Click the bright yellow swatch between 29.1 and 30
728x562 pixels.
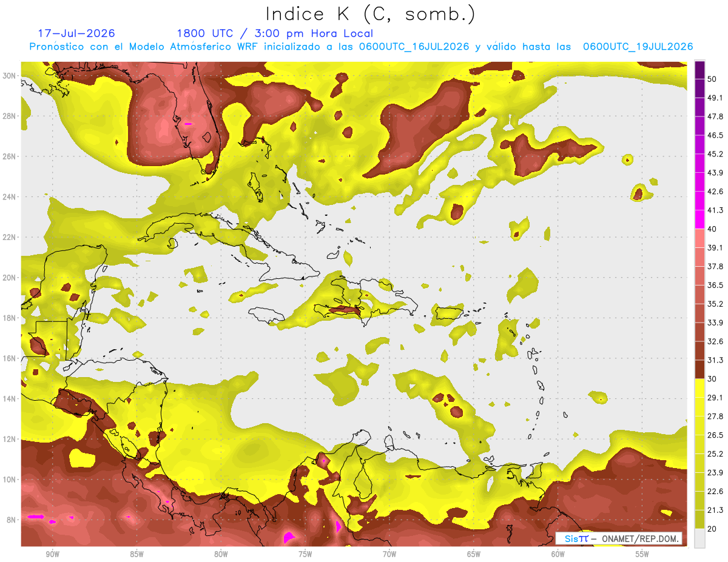click(x=699, y=388)
